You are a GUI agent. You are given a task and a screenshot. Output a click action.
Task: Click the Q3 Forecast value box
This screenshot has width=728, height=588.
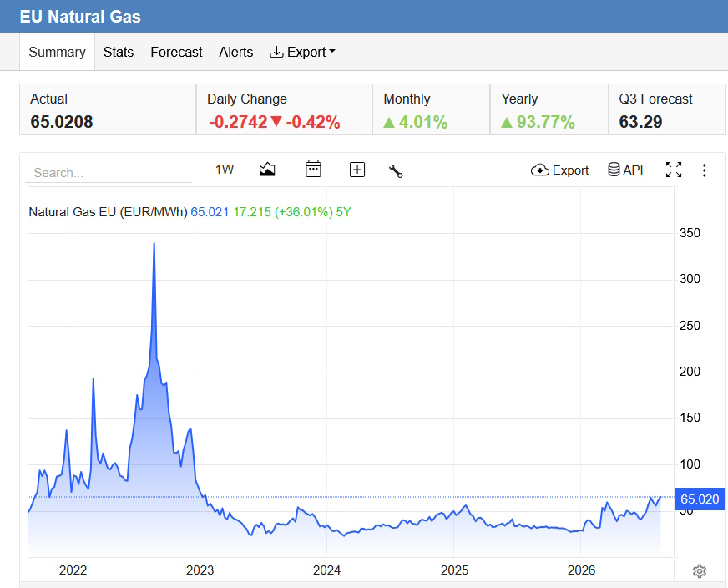click(x=667, y=110)
